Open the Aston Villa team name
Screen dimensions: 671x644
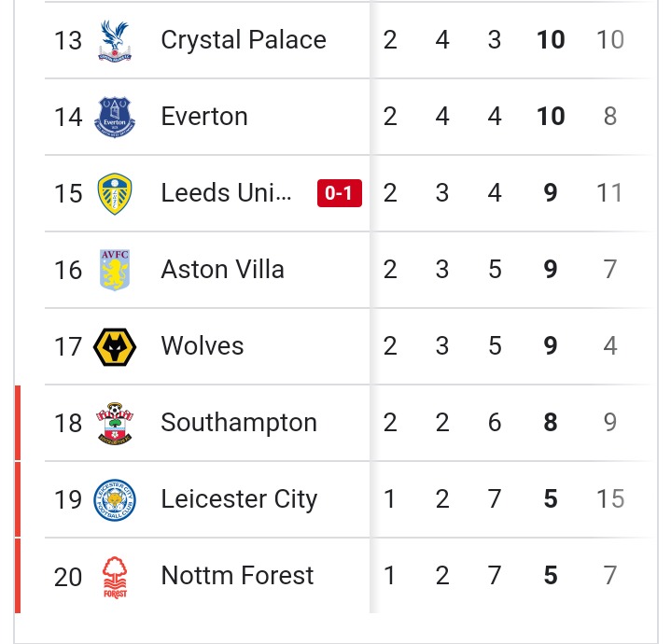(222, 269)
